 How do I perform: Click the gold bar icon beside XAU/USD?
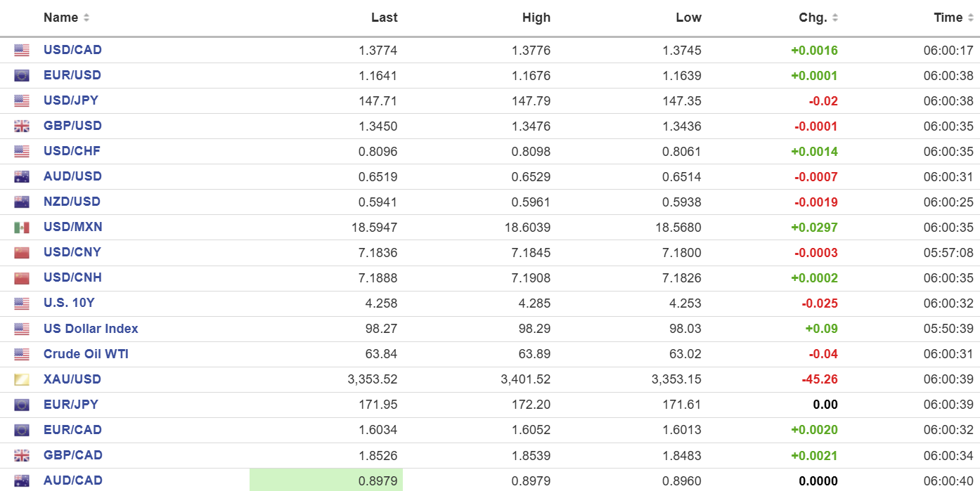(x=22, y=380)
